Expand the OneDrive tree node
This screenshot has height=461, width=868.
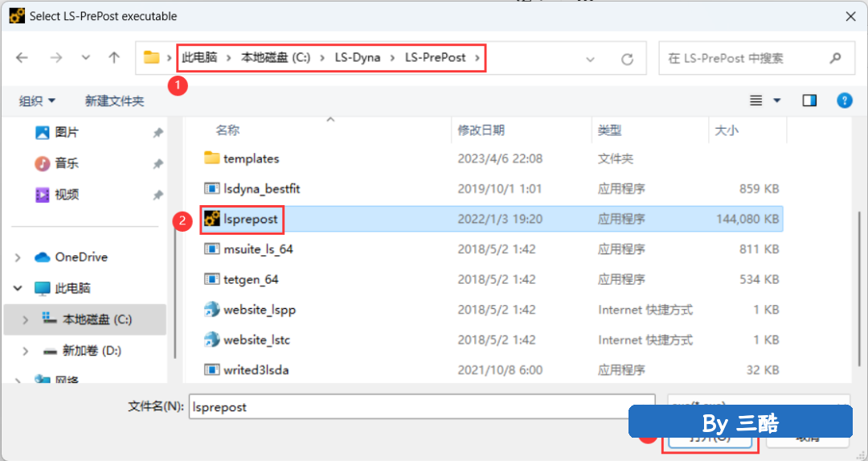pos(18,257)
